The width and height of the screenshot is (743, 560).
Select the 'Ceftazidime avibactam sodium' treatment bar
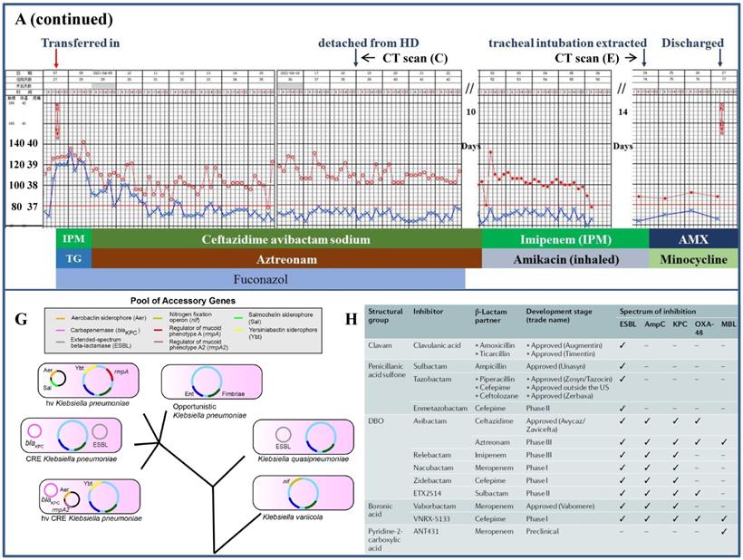click(286, 239)
